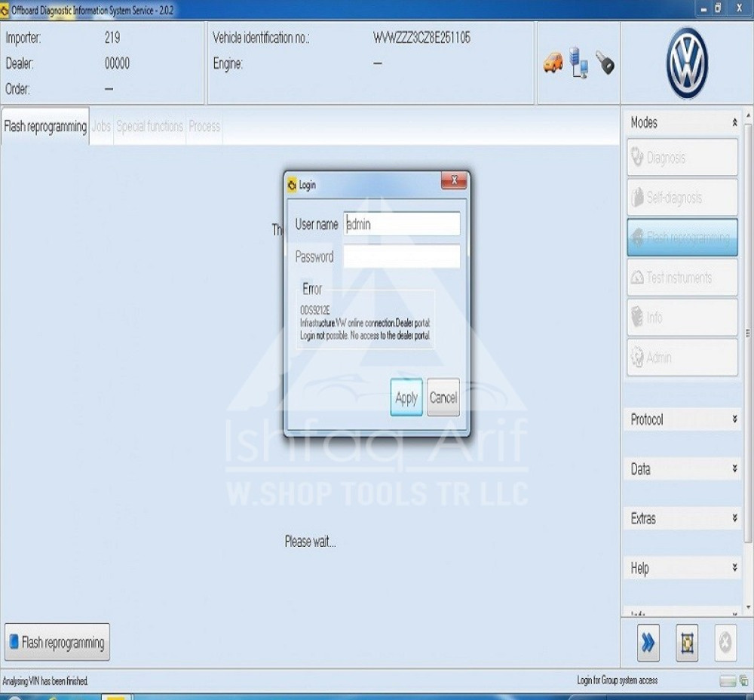Viewport: 754px width, 700px height.
Task: Expand the Data section
Action: pyautogui.click(x=734, y=469)
